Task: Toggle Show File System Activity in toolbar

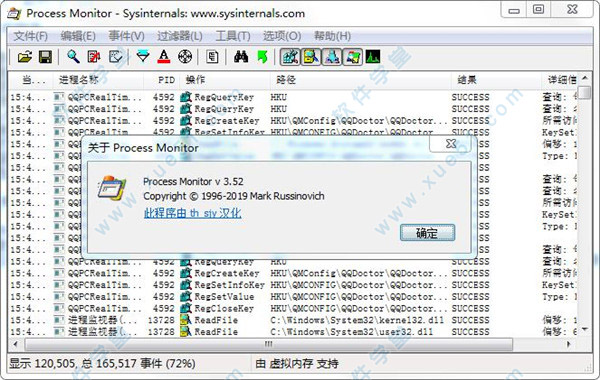Action: pyautogui.click(x=311, y=57)
